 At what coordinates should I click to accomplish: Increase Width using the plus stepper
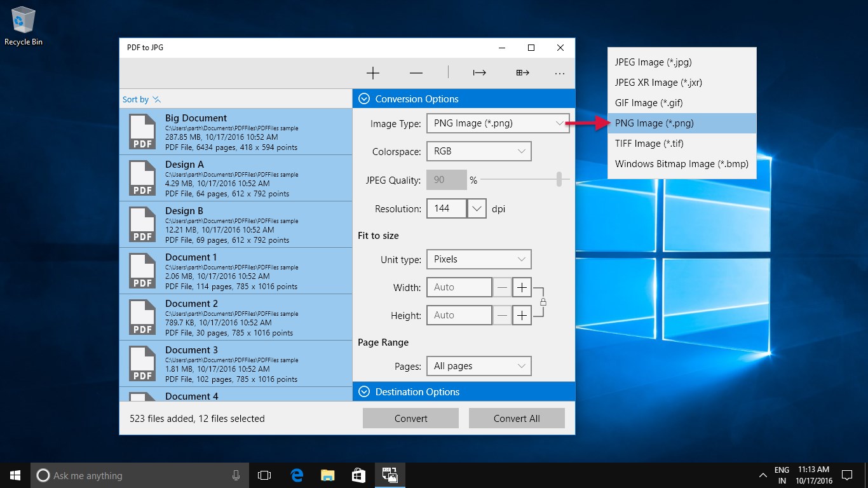pyautogui.click(x=522, y=287)
